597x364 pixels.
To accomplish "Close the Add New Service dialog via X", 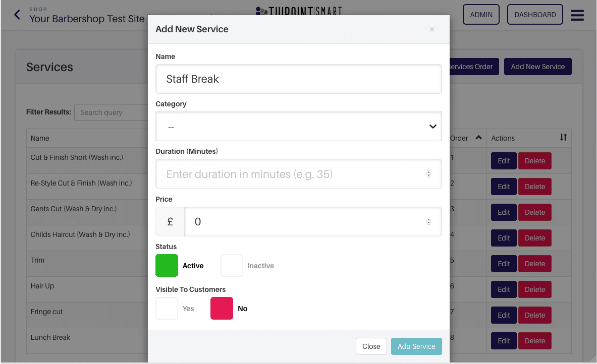I will click(x=432, y=29).
